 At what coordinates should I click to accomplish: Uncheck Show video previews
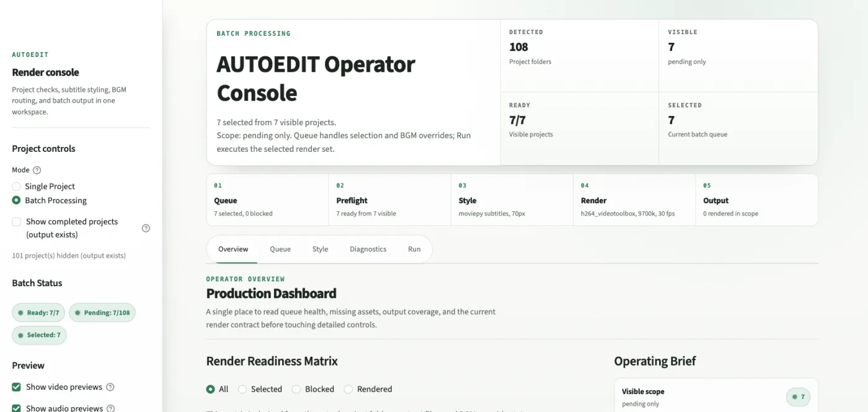16,387
